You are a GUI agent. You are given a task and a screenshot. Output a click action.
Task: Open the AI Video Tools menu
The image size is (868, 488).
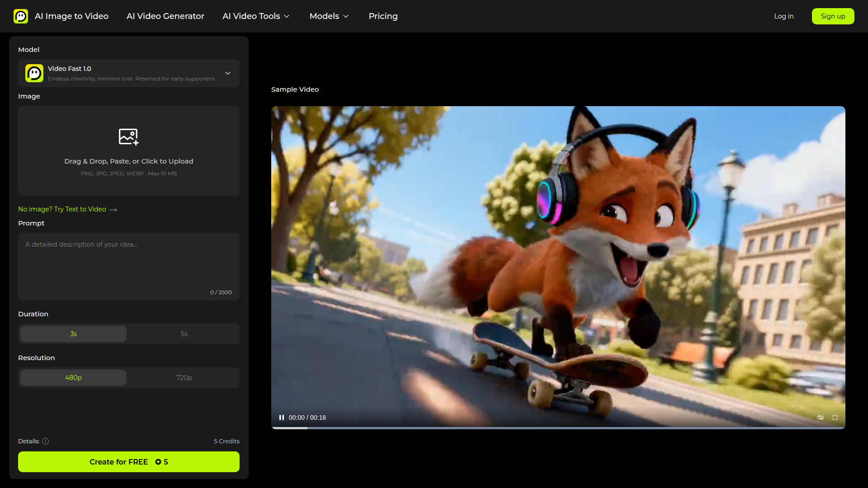[256, 16]
